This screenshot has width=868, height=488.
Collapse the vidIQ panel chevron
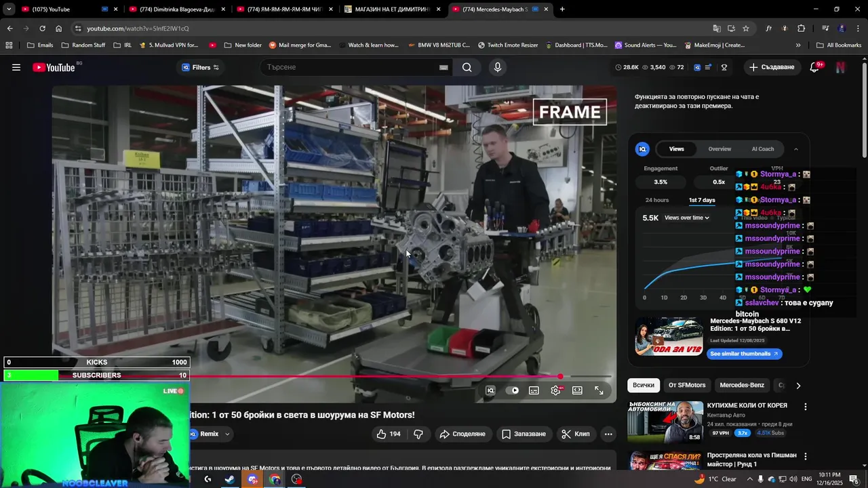[x=796, y=149]
